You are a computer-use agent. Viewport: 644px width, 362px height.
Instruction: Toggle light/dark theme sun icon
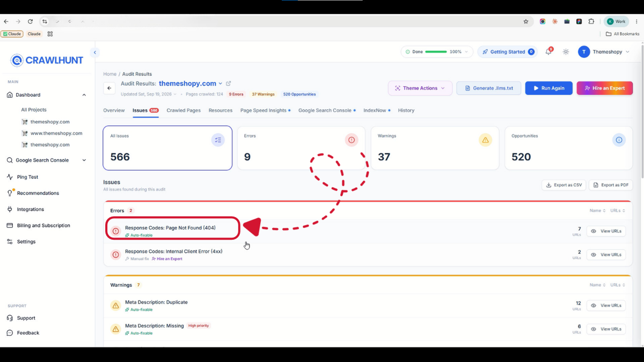click(566, 52)
